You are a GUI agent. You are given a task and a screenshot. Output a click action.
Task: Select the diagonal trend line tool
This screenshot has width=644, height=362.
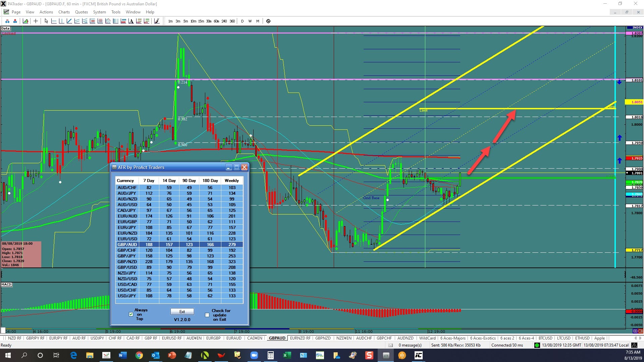coord(69,21)
